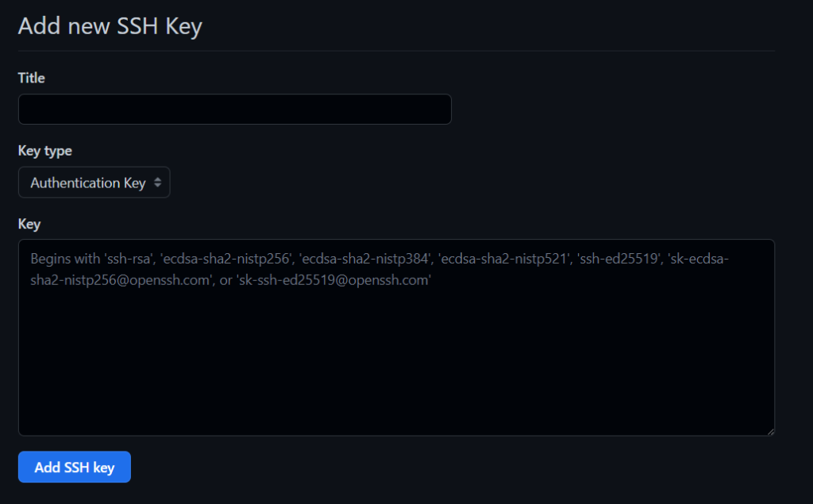Viewport: 813px width, 504px height.
Task: Click the up-down arrows icon on Key type selector
Action: (x=158, y=183)
